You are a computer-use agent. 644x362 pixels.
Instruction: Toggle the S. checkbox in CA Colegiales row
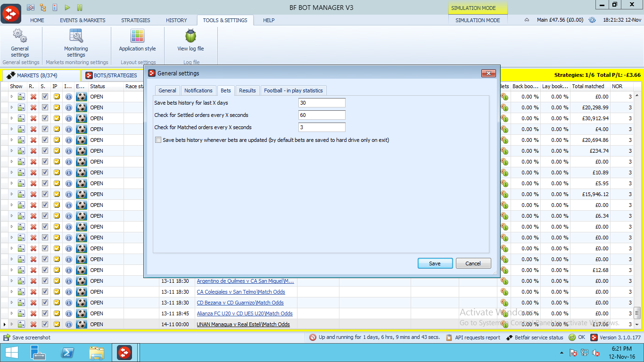45,292
